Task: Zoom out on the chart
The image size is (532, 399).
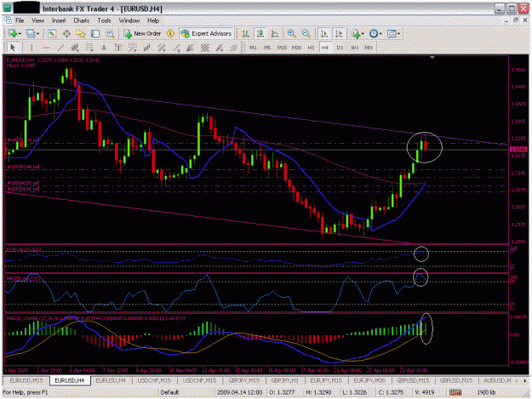Action: pos(306,33)
